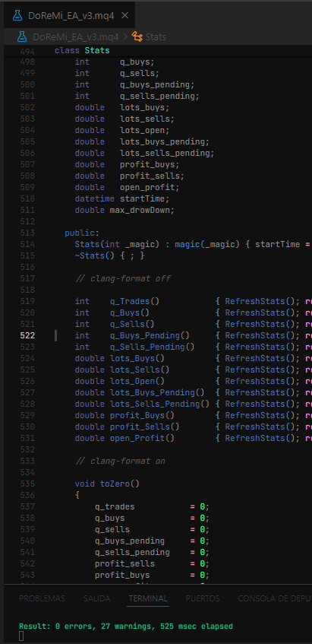The height and width of the screenshot is (644, 312).
Task: Click the 'lots_Sells()' method name
Action: pyautogui.click(x=140, y=370)
